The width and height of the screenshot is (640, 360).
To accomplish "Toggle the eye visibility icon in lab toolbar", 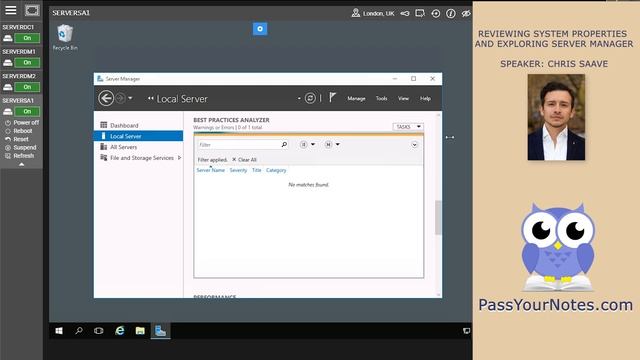I will [x=466, y=13].
